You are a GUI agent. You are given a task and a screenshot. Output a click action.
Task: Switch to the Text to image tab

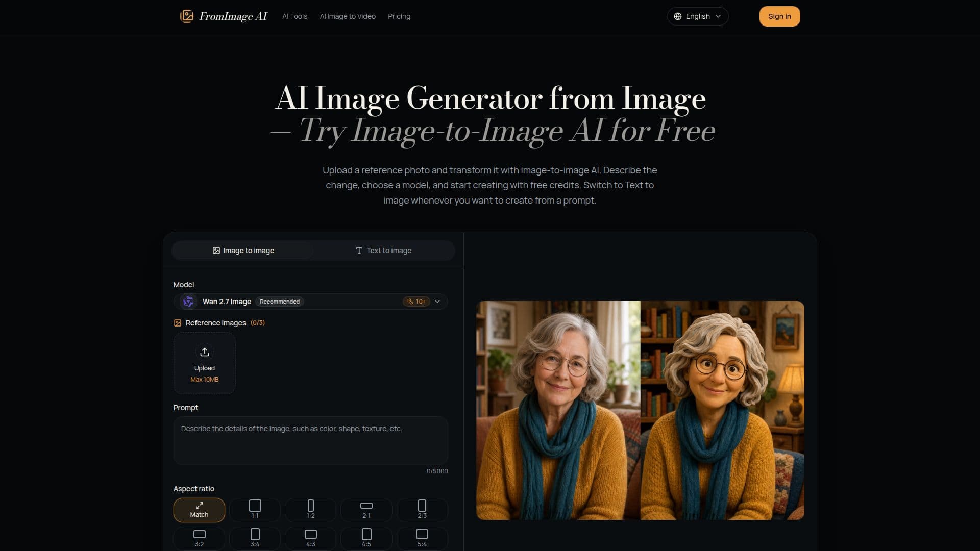click(383, 251)
